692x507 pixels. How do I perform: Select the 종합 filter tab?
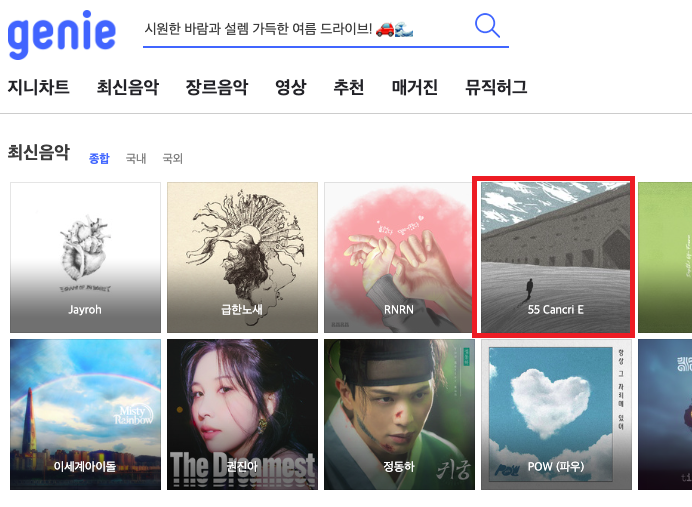99,158
